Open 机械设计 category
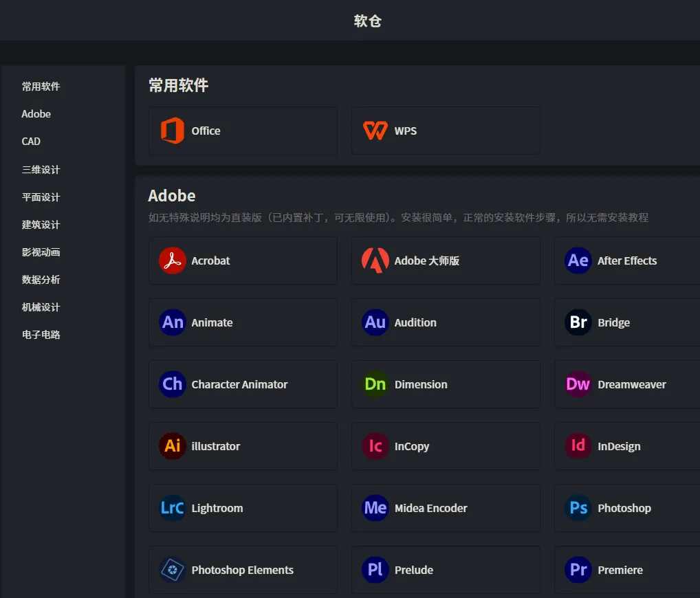This screenshot has height=598, width=700. point(41,307)
